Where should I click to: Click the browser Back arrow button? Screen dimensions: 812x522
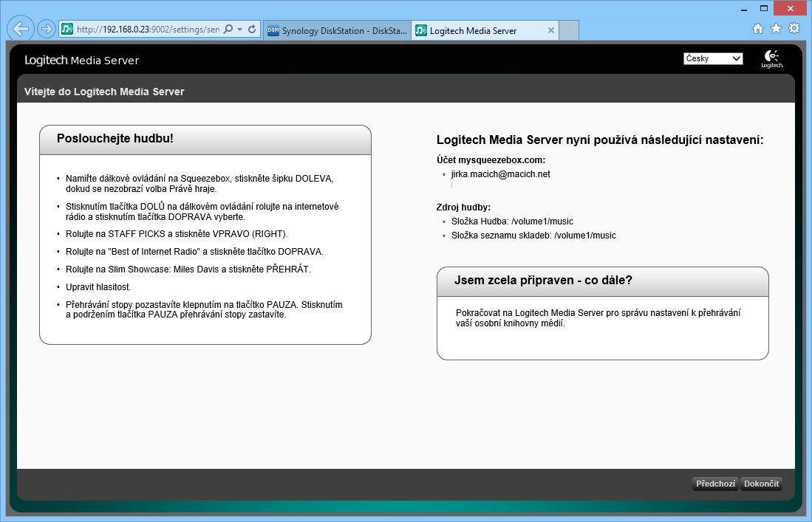coord(21,30)
